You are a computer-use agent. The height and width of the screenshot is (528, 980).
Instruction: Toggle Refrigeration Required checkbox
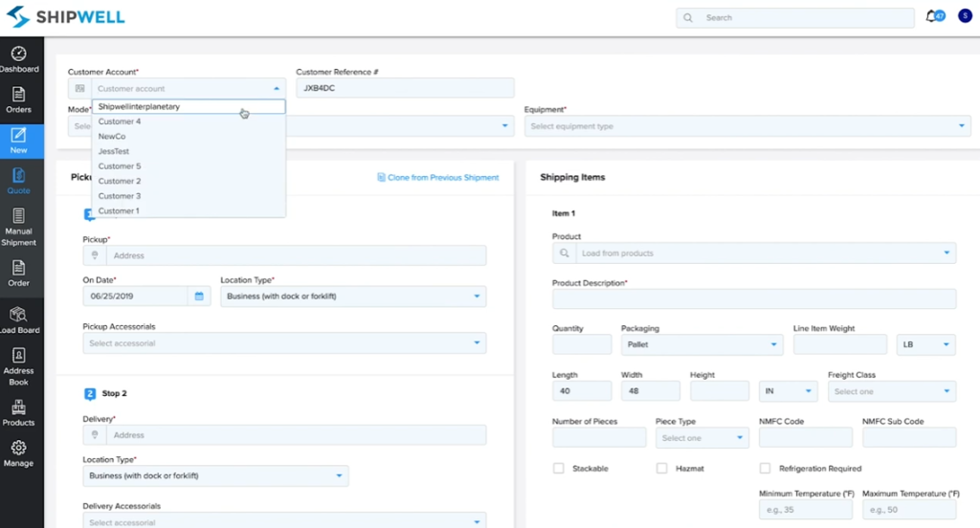pyautogui.click(x=765, y=469)
